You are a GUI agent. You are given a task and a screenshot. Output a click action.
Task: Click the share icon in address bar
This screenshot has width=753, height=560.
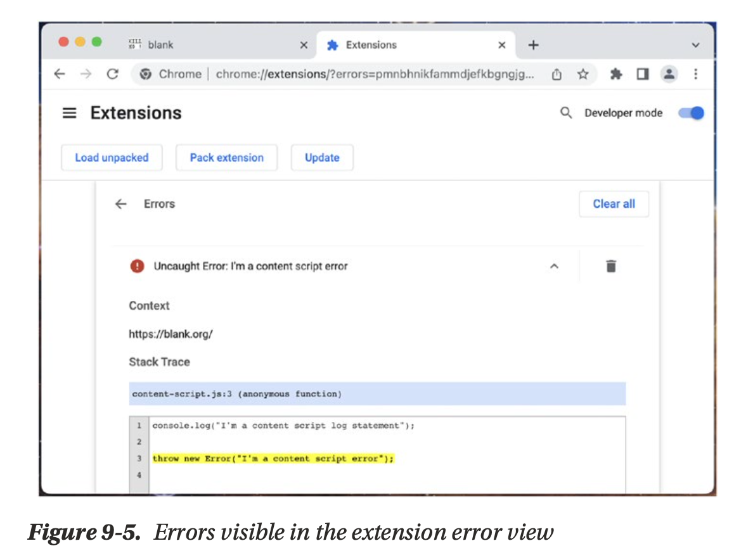tap(557, 74)
